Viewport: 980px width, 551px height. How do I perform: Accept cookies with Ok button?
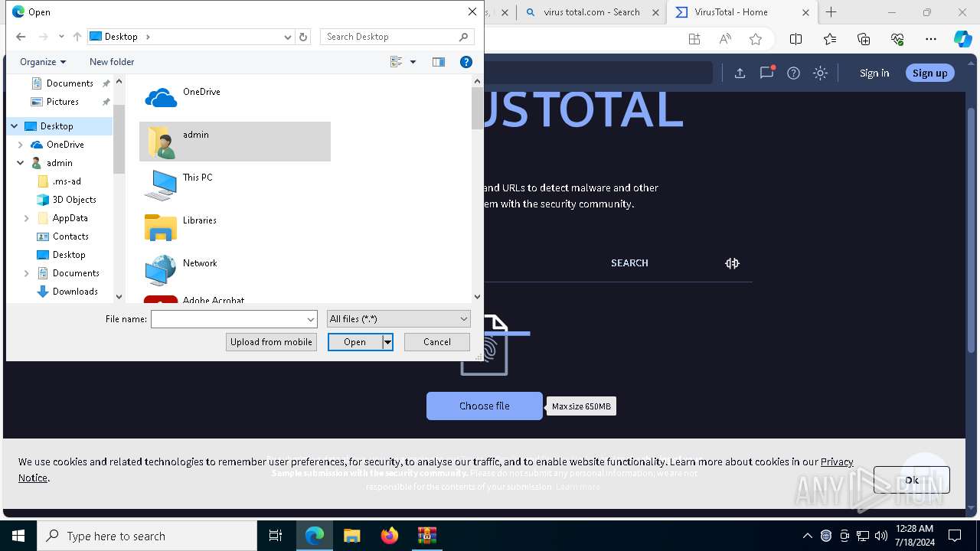tap(912, 480)
